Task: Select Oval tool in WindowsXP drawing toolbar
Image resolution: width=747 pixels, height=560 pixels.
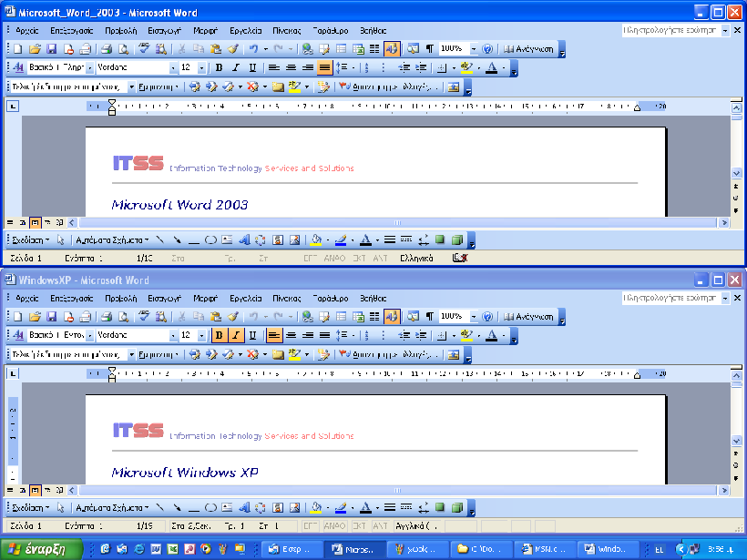Action: point(210,507)
